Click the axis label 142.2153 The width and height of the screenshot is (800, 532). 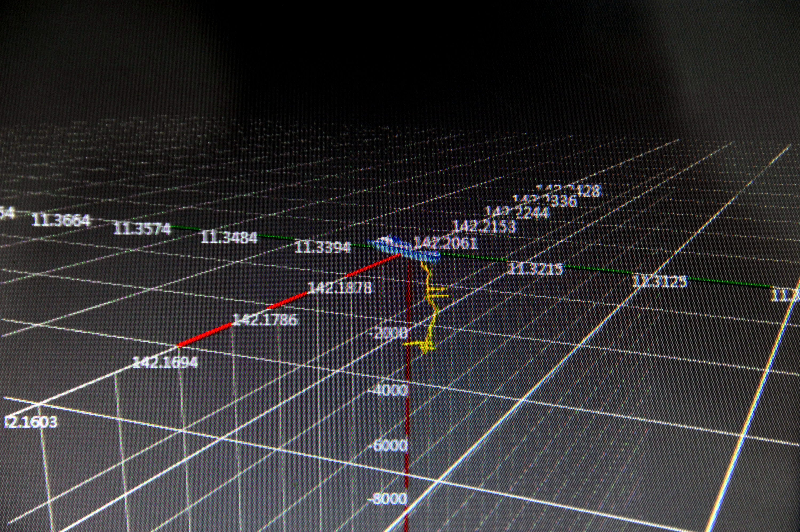tap(484, 226)
